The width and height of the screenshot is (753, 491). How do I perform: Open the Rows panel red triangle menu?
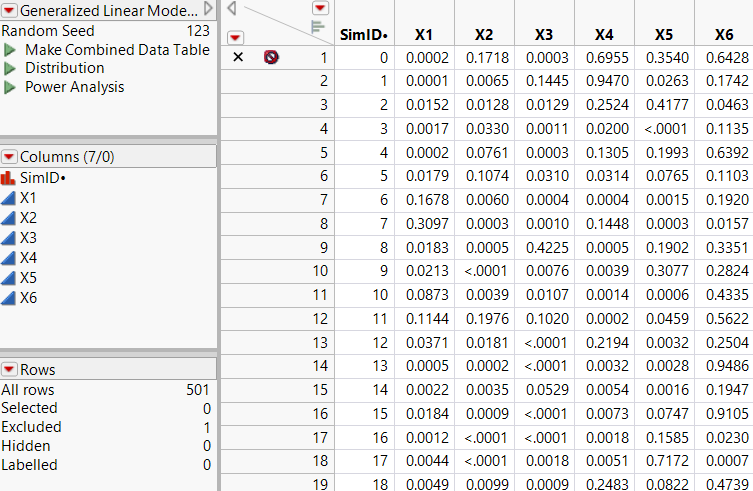click(9, 370)
